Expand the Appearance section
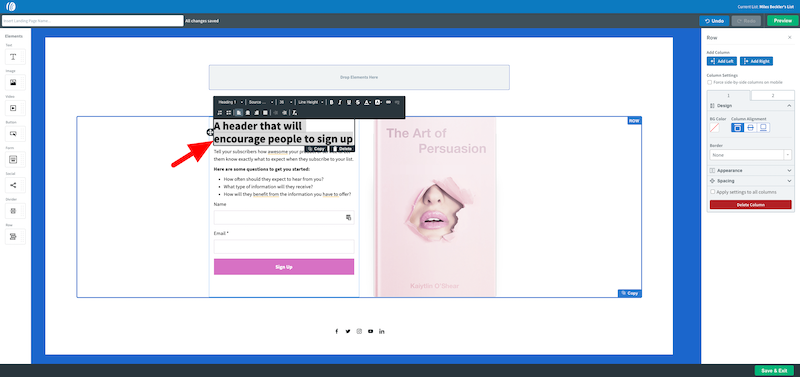 tap(750, 170)
